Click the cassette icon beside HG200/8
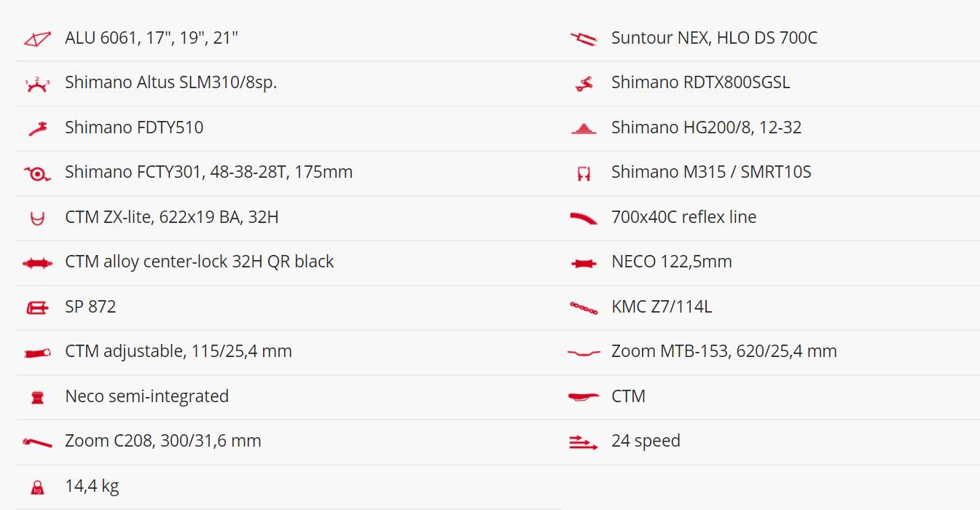 click(x=584, y=128)
